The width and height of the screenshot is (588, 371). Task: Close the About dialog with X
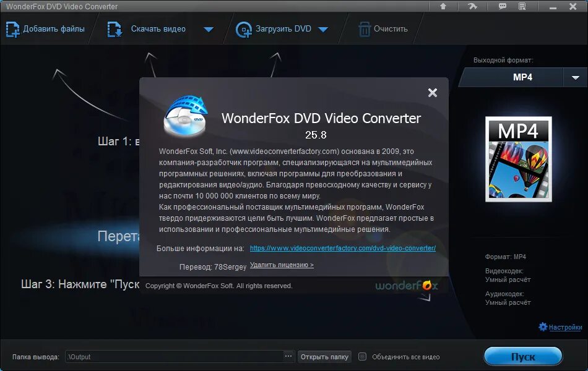click(433, 93)
